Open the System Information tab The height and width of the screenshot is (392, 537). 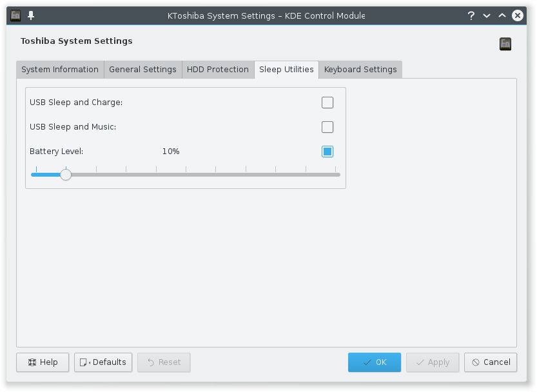click(60, 70)
